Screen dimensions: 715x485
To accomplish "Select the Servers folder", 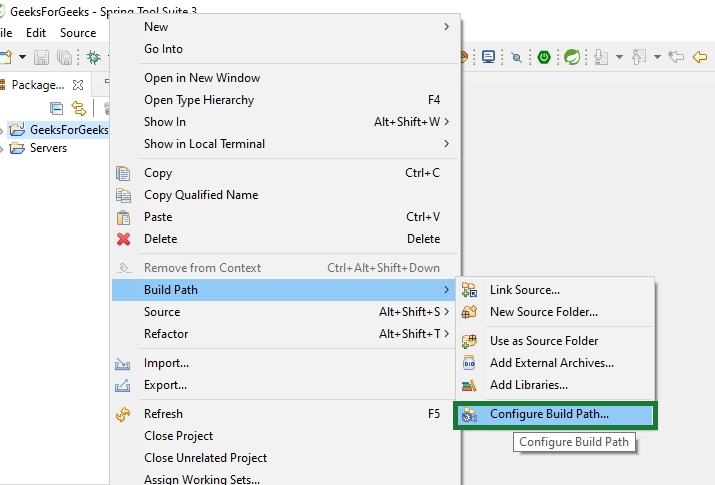I will tap(48, 148).
